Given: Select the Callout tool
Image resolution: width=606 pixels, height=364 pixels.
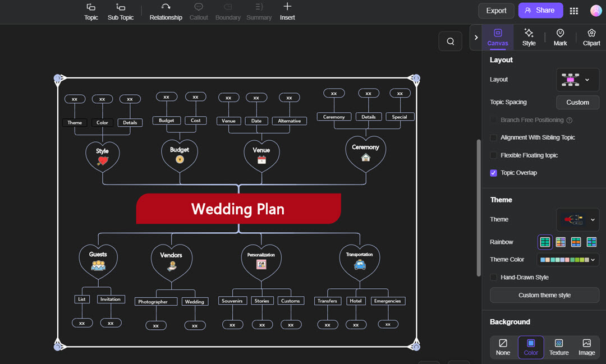Looking at the screenshot, I should 199,11.
